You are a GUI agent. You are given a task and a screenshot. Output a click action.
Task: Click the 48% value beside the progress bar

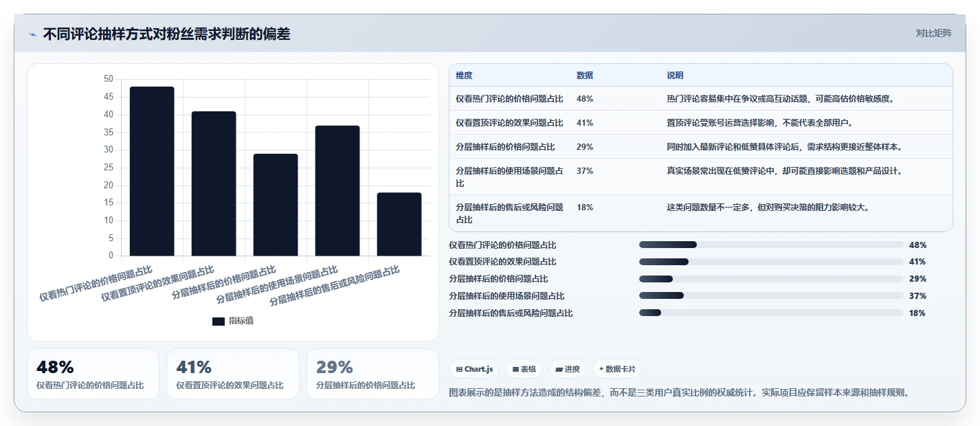tap(917, 245)
